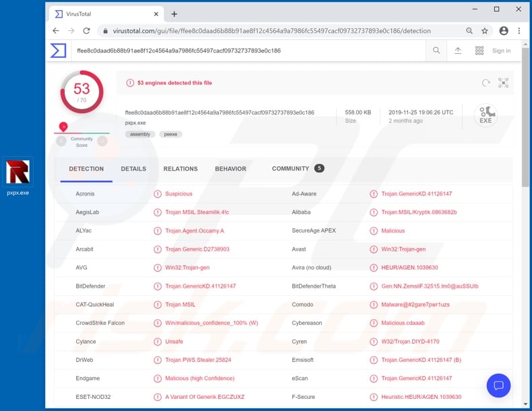
Task: Click the community score downvote icon
Action: click(x=61, y=141)
